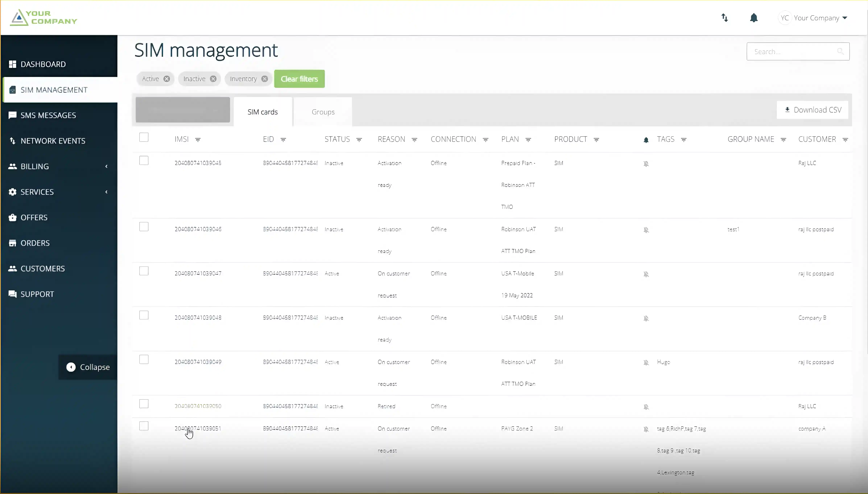Click the Download CSV button
This screenshot has width=868, height=494.
(x=812, y=110)
